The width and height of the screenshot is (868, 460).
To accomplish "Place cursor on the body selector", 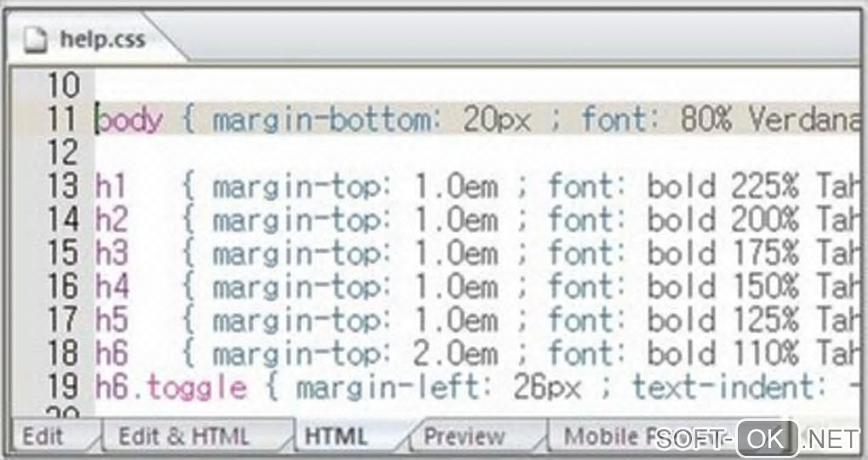I will tap(128, 119).
